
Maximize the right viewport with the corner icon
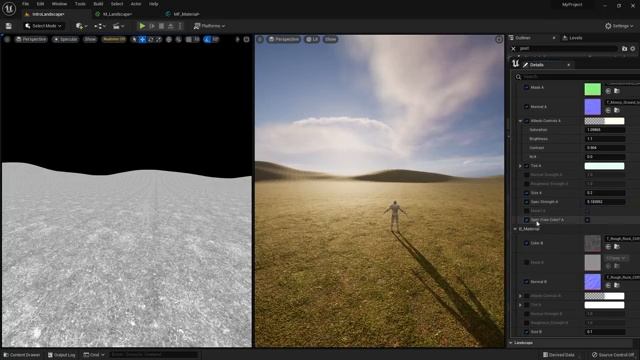(499, 40)
